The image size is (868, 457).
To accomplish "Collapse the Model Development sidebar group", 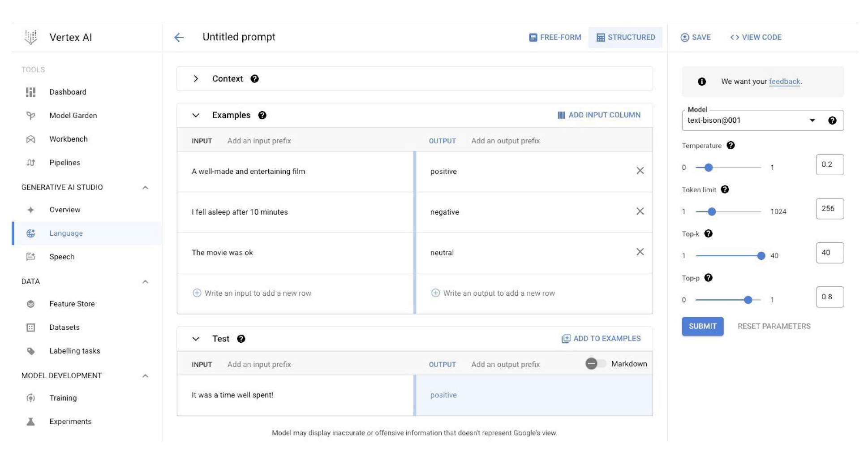I will tap(145, 376).
